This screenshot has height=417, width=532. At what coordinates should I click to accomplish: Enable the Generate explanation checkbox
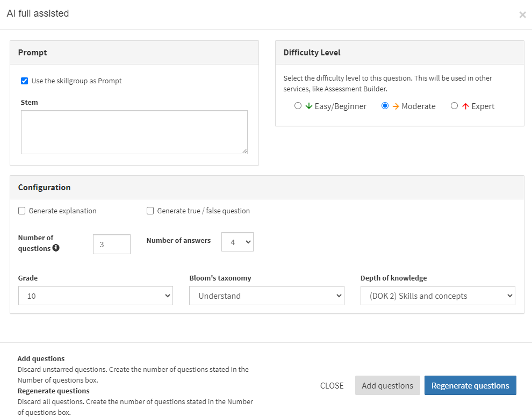coord(21,211)
